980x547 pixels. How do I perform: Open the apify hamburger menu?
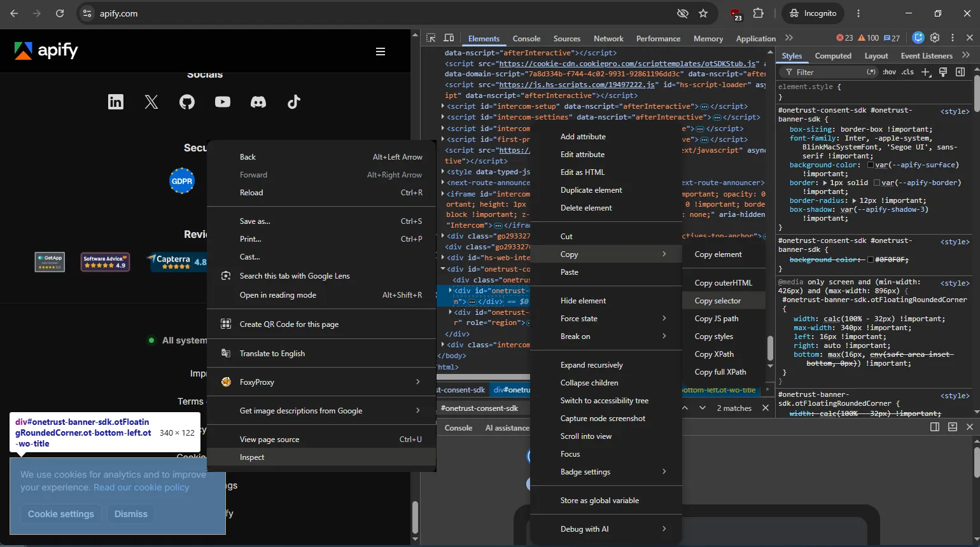click(x=381, y=52)
